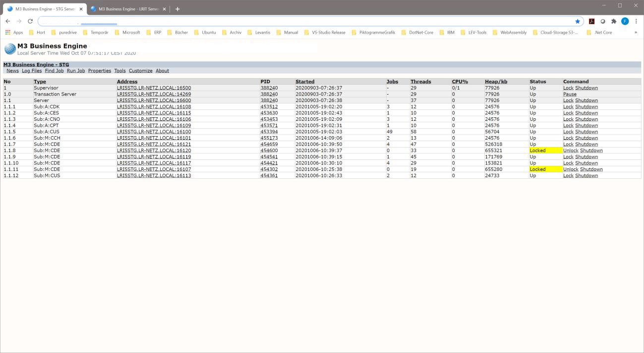Viewport: 644px width, 353px height.
Task: Unlock the server in row 1.1.8
Action: [571, 151]
